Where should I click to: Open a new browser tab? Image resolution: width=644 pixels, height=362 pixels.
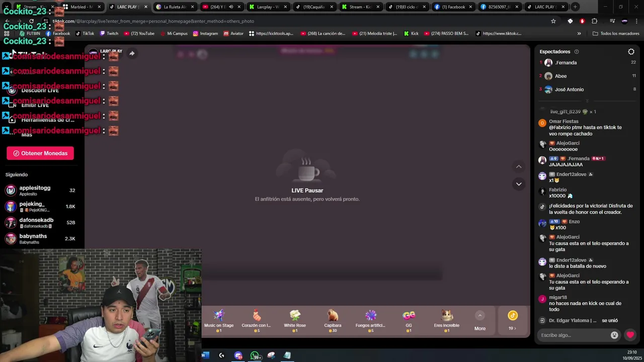click(x=575, y=7)
